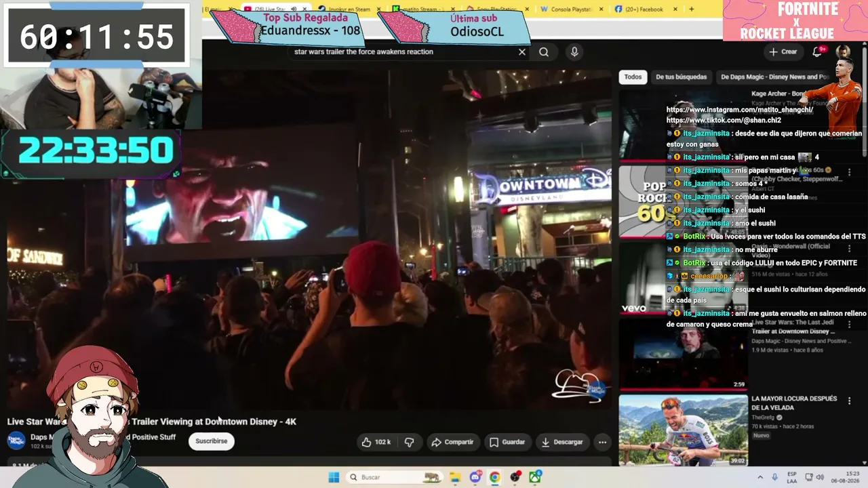Open the Daps Magic channel avatar
This screenshot has width=868, height=488.
[x=16, y=441]
